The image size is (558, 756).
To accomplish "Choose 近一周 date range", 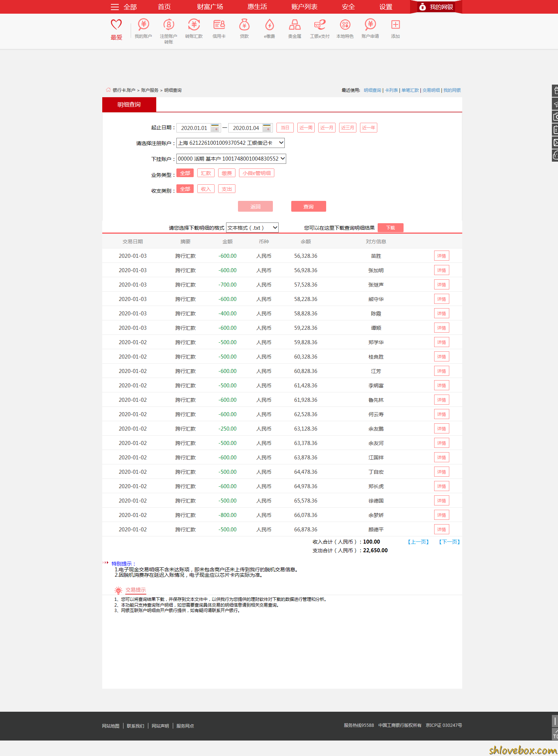I will coord(306,128).
